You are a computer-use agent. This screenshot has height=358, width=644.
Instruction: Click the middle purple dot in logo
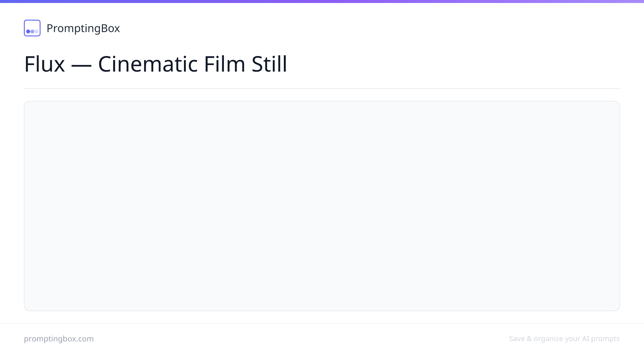pyautogui.click(x=32, y=31)
